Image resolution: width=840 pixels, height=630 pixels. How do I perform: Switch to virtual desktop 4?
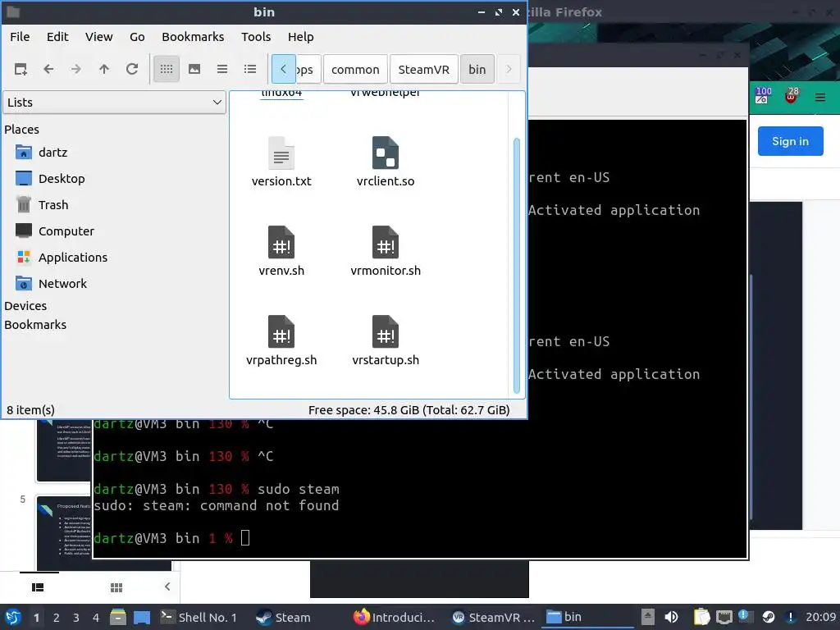click(96, 618)
